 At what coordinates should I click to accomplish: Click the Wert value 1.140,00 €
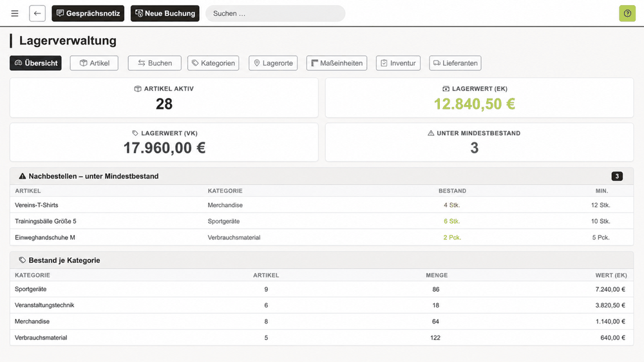(611, 321)
